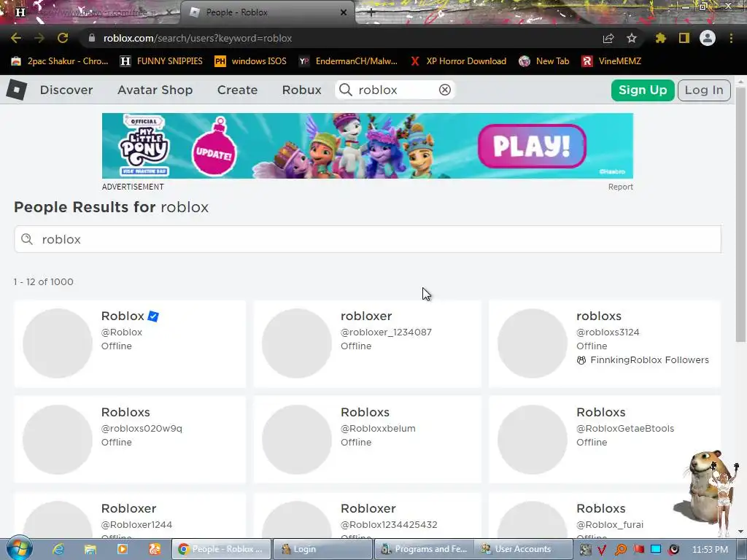
Task: Switch to the Login taskbar window
Action: pos(323,549)
